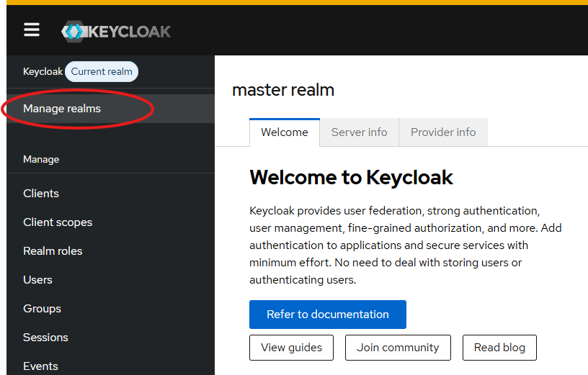Click the Read blog button
This screenshot has height=375, width=588.
coord(499,348)
